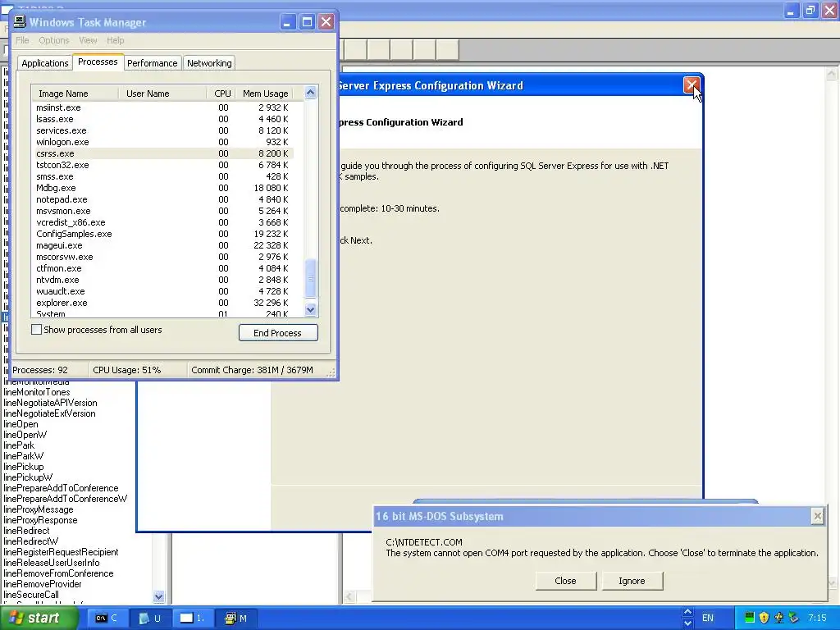Viewport: 840px width, 630px height.
Task: Click the background window vertical scroll up arrow
Action: [x=832, y=73]
